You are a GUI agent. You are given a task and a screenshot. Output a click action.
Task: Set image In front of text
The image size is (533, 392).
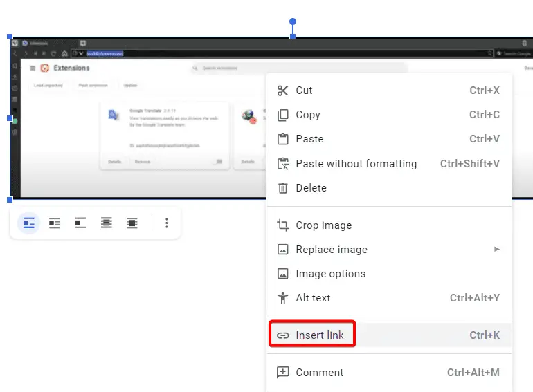(132, 223)
